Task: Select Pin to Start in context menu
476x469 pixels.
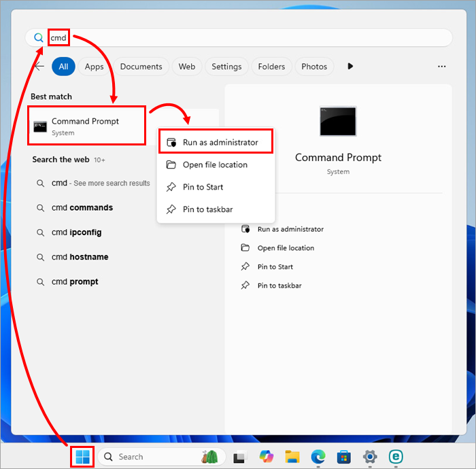Action: (203, 187)
